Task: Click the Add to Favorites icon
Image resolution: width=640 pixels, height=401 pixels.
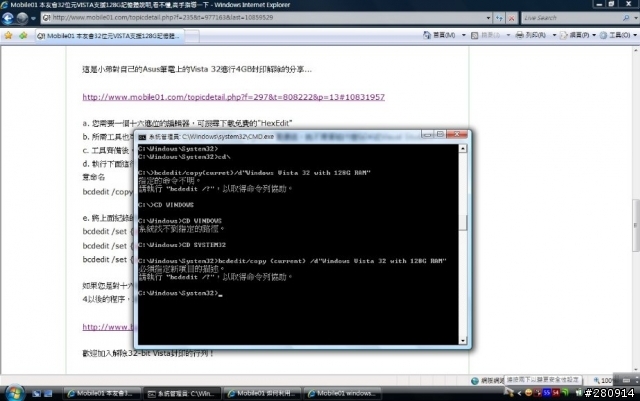Action: [x=23, y=36]
